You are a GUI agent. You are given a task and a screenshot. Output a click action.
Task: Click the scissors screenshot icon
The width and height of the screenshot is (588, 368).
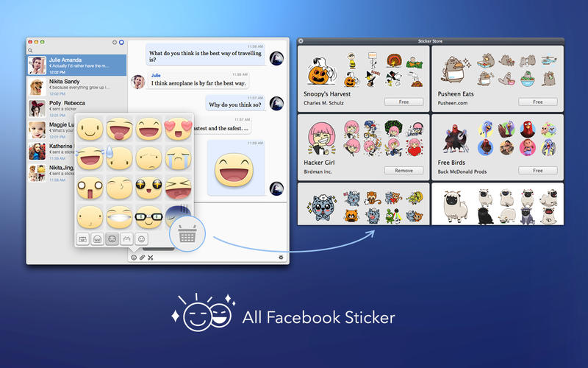[151, 257]
